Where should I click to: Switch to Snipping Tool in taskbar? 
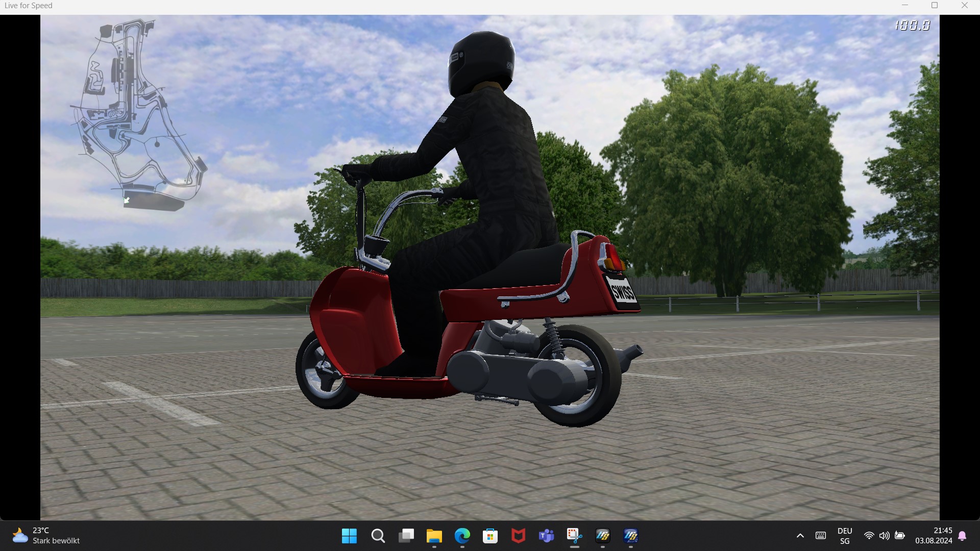575,536
